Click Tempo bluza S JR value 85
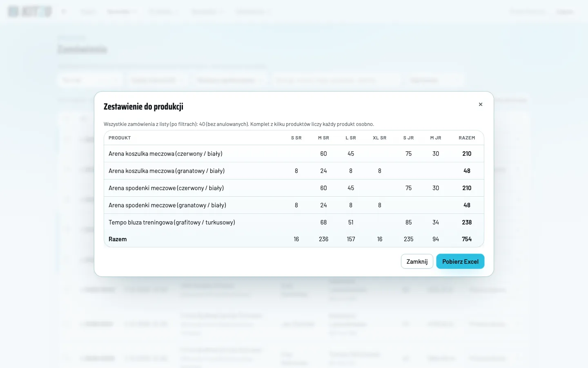The width and height of the screenshot is (588, 368). (x=409, y=222)
